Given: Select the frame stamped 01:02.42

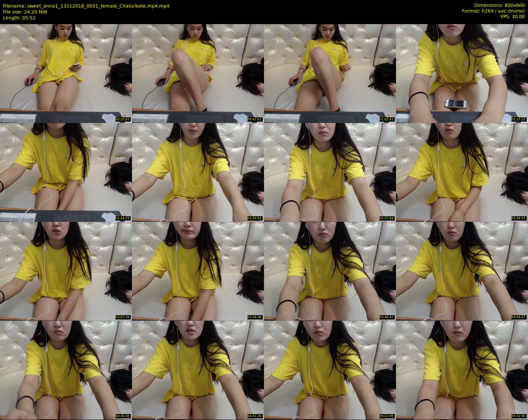Looking at the screenshot, I should coord(330,73).
